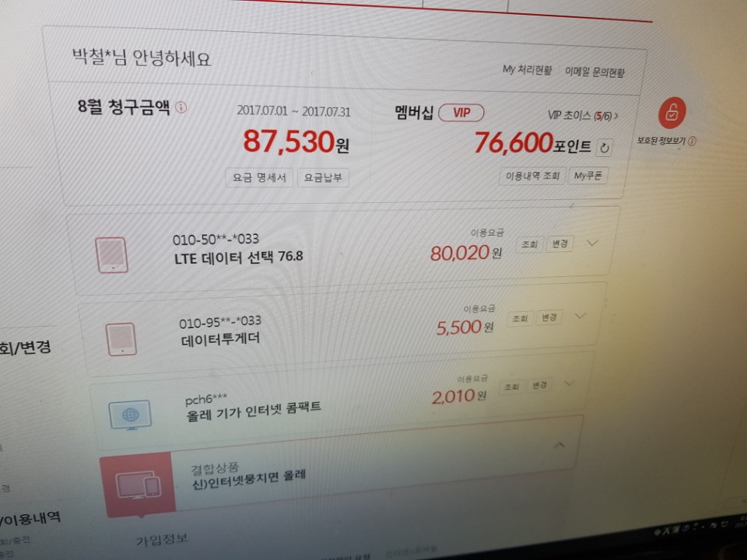Open 이용내역 조회 for membership points
This screenshot has width=747, height=560.
532,177
